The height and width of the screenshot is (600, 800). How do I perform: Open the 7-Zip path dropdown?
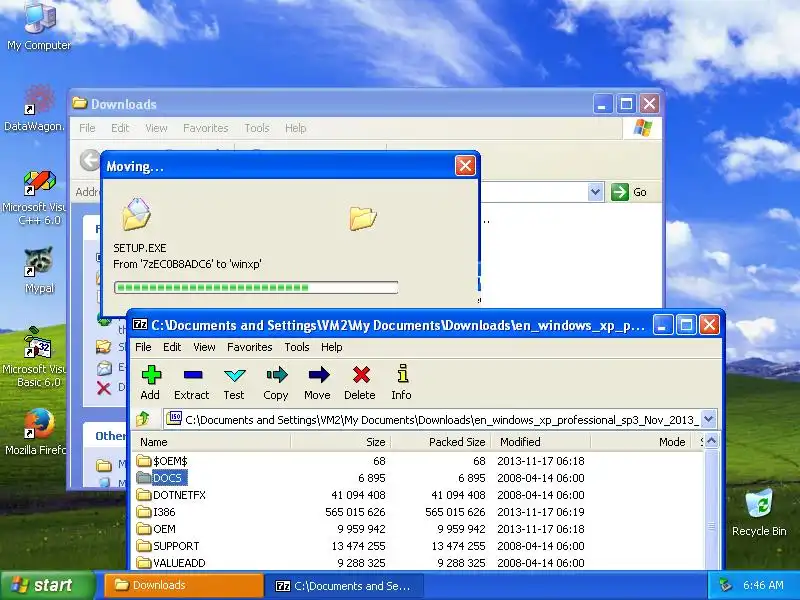pyautogui.click(x=708, y=419)
